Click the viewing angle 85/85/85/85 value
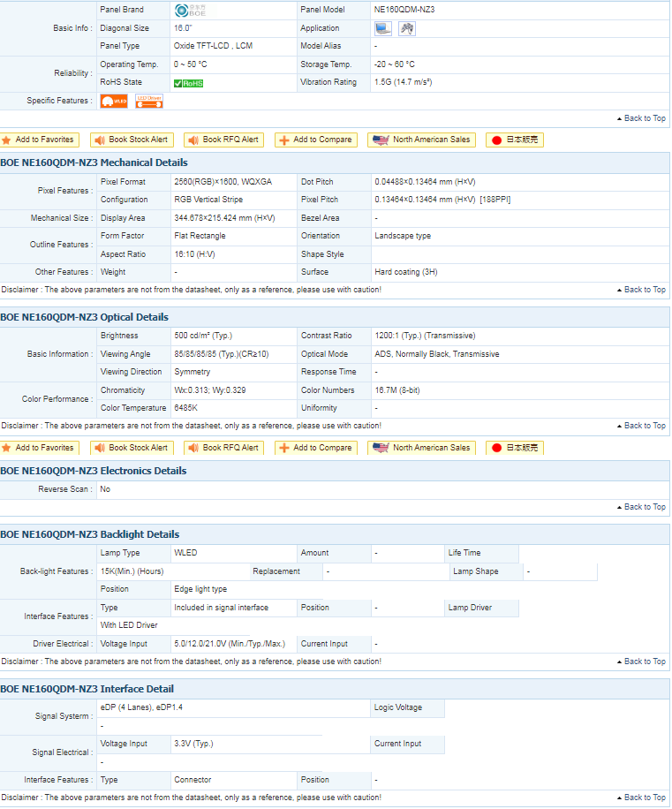The height and width of the screenshot is (809, 672). pos(222,354)
